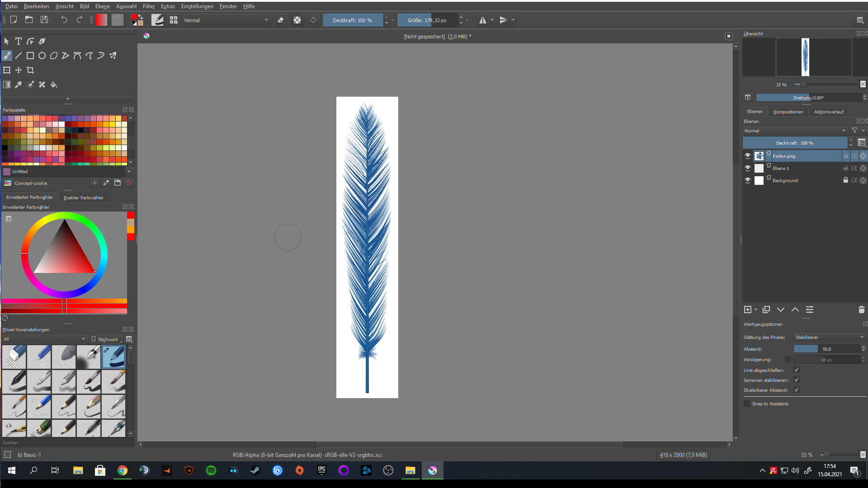The width and height of the screenshot is (868, 488).
Task: Open the blend mode Normal dropdown in toolbar
Action: point(226,20)
